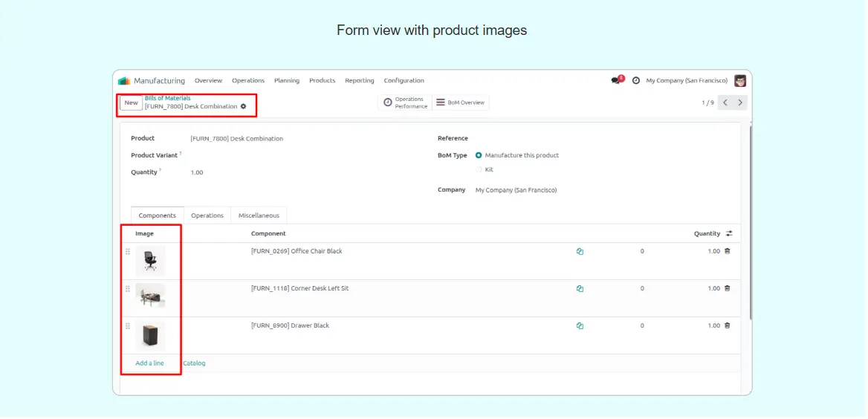Click the gear icon beside Desk Combination
The width and height of the screenshot is (868, 419).
click(243, 106)
